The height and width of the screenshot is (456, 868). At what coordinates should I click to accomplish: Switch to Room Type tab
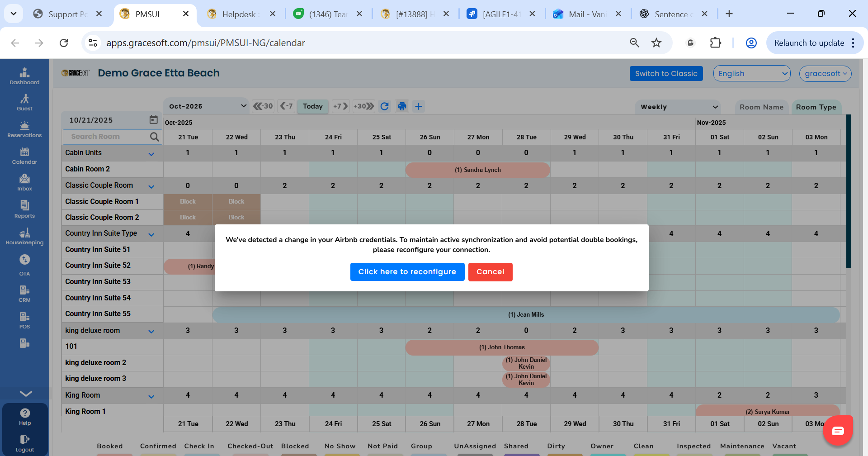click(x=816, y=107)
